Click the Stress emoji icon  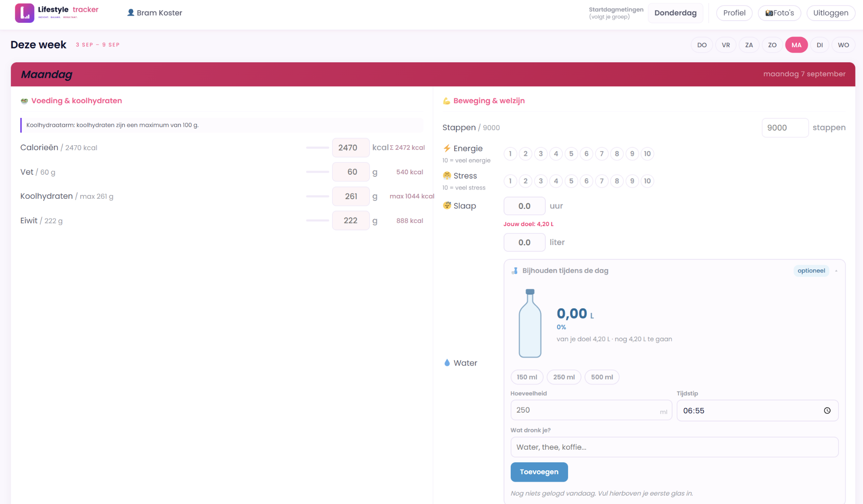(x=447, y=176)
